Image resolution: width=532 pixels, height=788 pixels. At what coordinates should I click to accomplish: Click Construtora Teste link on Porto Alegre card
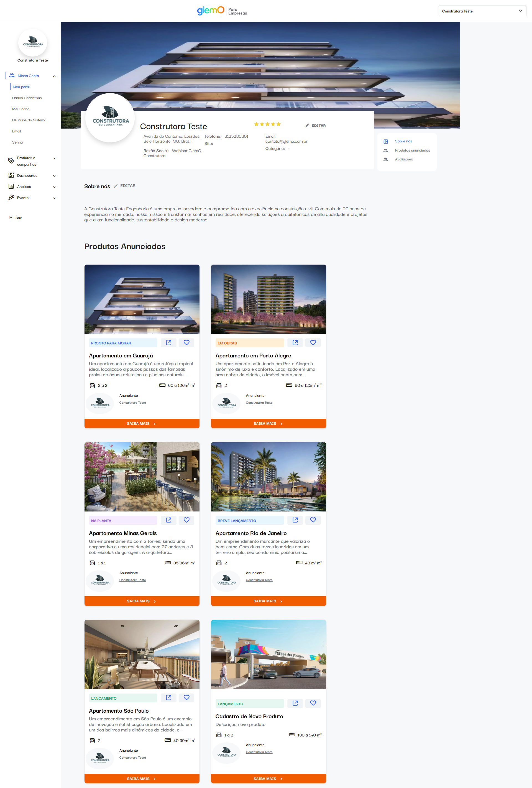pos(259,403)
